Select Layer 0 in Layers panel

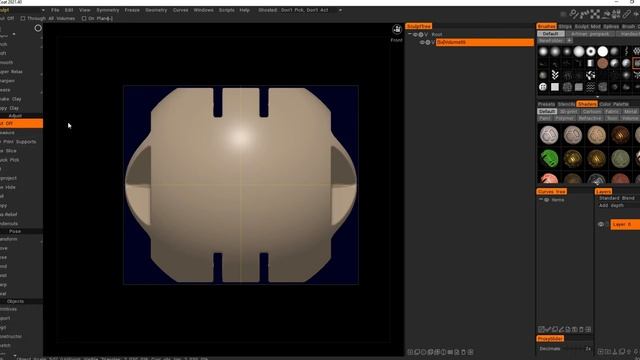point(625,224)
